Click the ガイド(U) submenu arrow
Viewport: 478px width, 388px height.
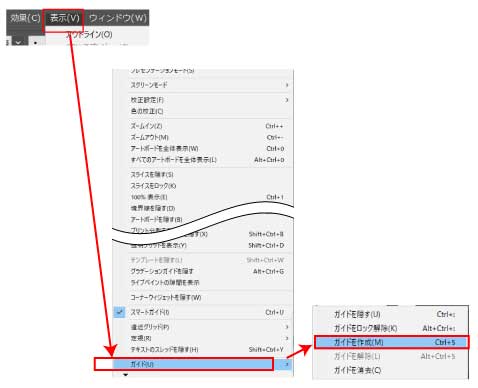pos(287,364)
